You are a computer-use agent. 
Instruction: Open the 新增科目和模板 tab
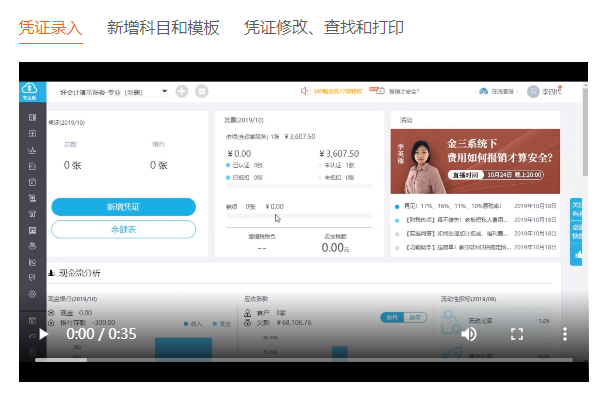[x=163, y=28]
